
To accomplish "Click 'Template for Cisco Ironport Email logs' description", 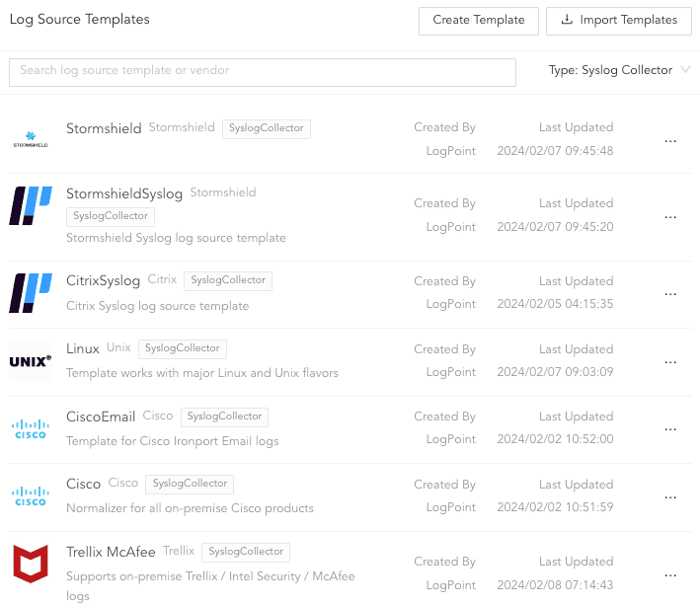I will pyautogui.click(x=173, y=441).
